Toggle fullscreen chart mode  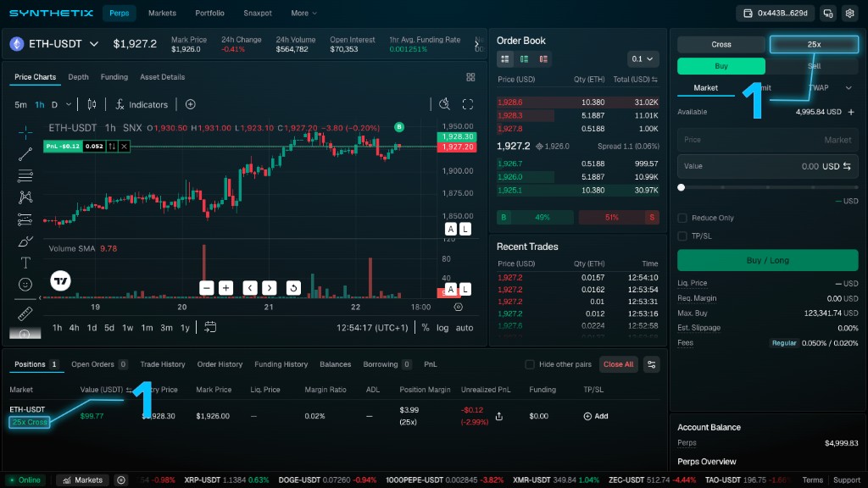(468, 104)
